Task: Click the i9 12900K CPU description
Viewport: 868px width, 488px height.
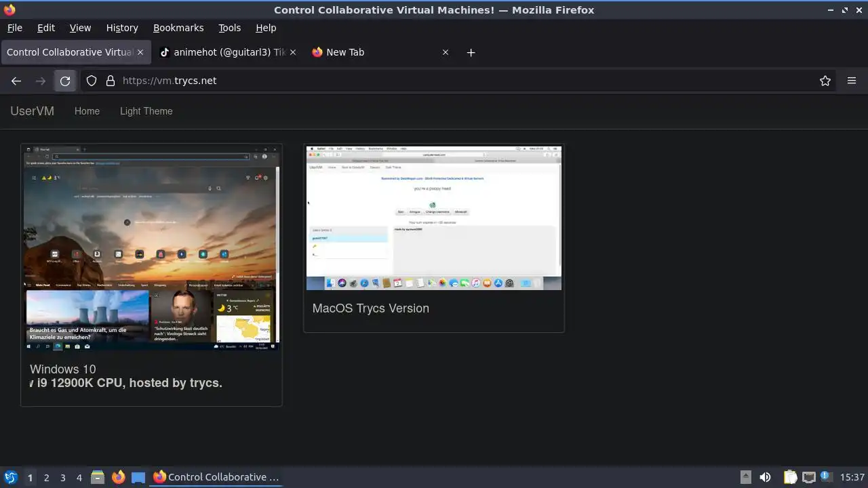Action: (x=126, y=383)
